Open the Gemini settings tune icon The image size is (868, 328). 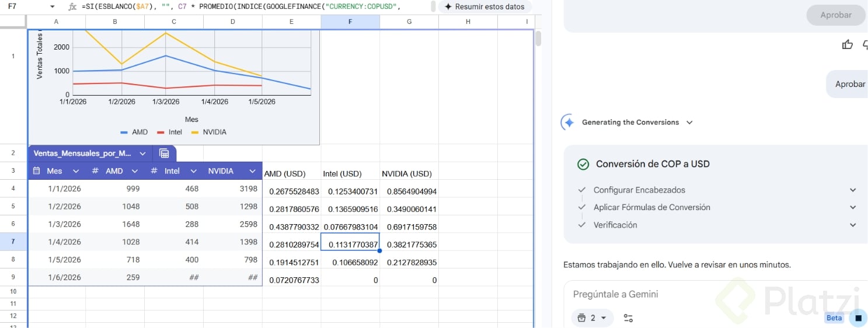(628, 318)
